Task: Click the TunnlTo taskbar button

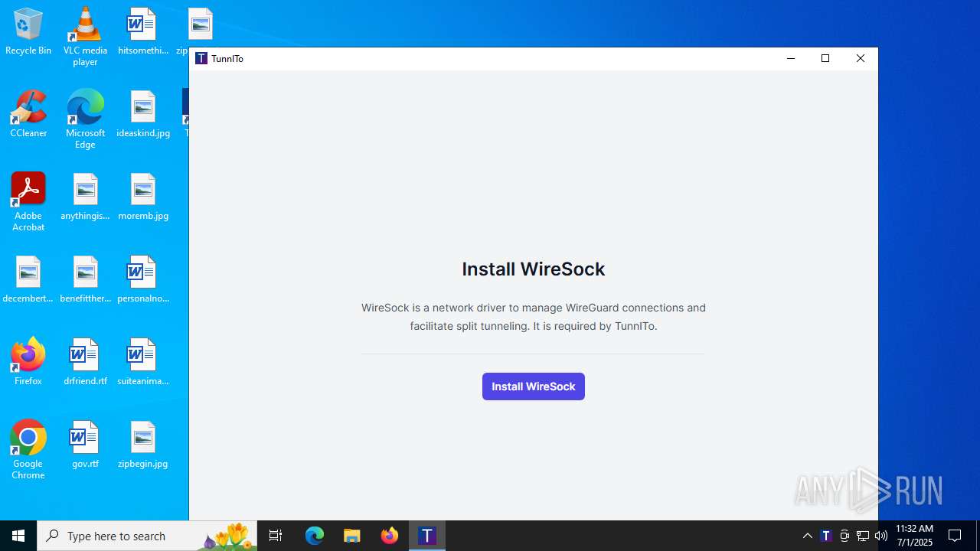Action: point(427,536)
